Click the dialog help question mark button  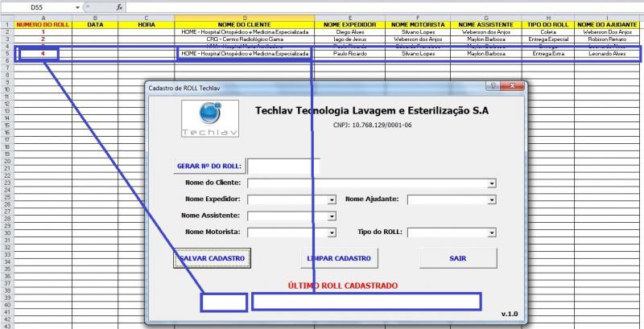tap(493, 86)
